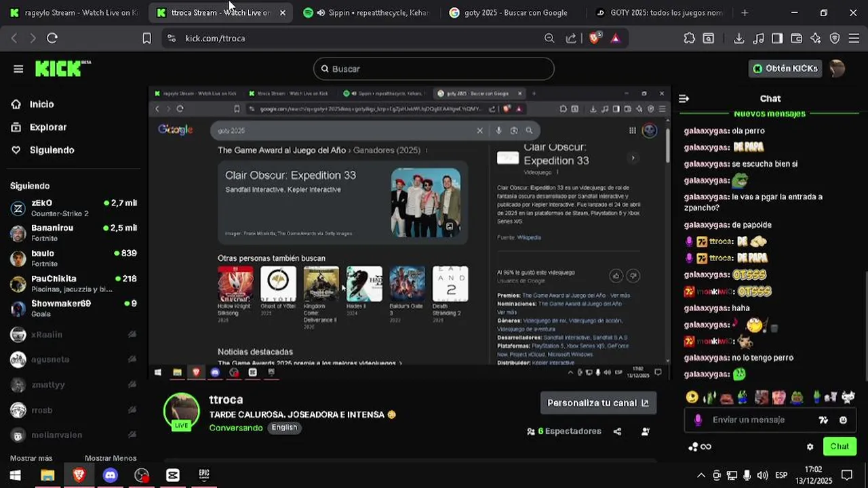Open browser extensions puzzle icon
868x488 pixels.
[690, 39]
